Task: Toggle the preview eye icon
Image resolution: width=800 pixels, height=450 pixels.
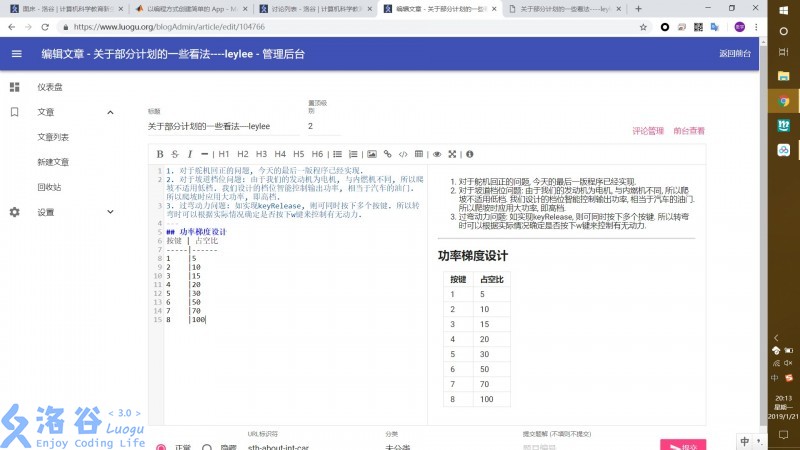Action: 438,154
